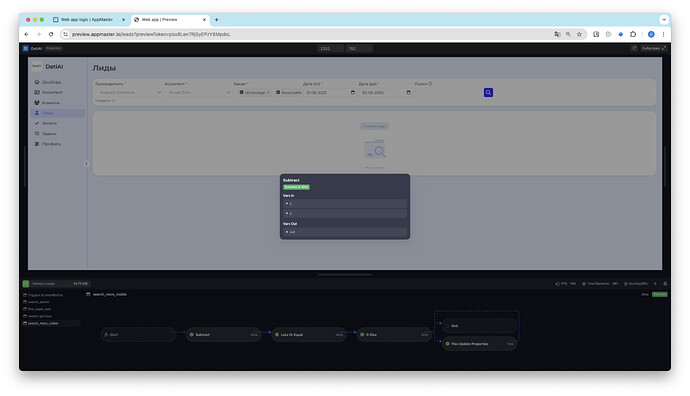690x396 pixels.
Task: Go forward in the browser
Action: [x=39, y=34]
